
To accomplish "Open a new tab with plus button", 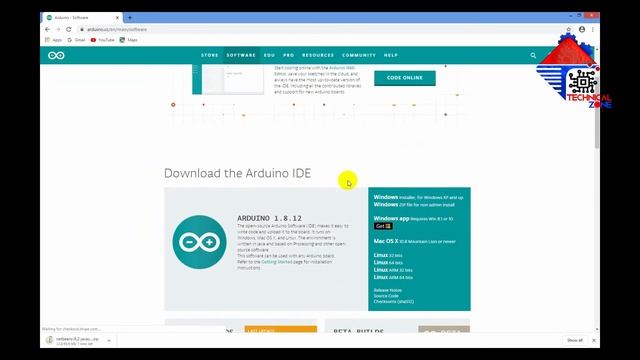I will point(130,18).
